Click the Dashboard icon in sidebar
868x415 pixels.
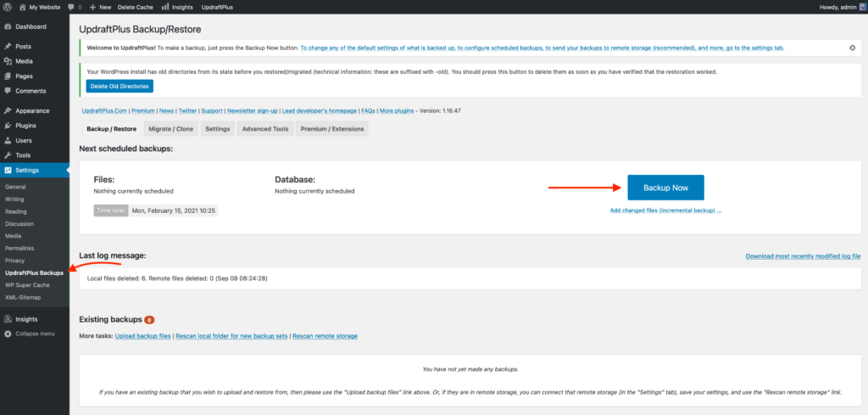click(8, 26)
